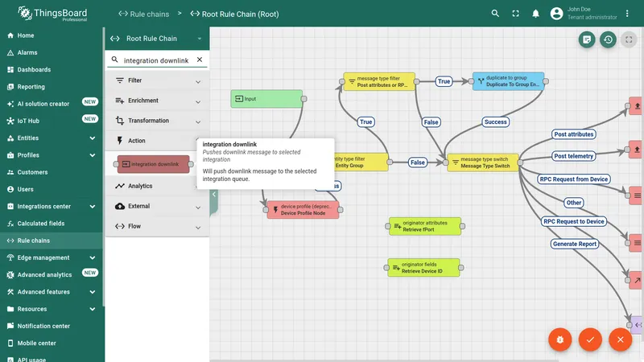Open Advanced analytics
This screenshot has width=644, height=362.
point(52,274)
